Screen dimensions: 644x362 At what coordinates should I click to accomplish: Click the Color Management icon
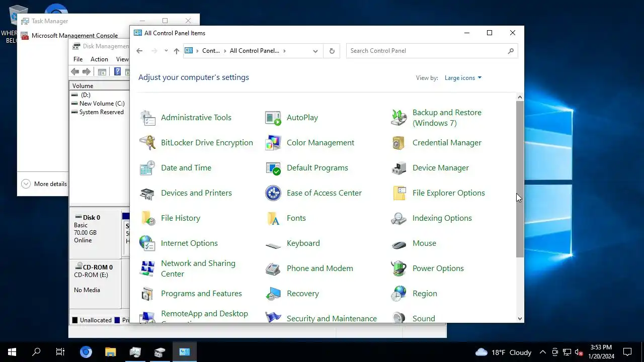[x=273, y=143]
